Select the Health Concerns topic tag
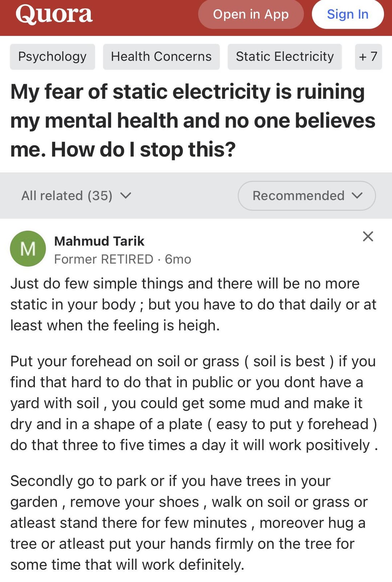 point(161,57)
